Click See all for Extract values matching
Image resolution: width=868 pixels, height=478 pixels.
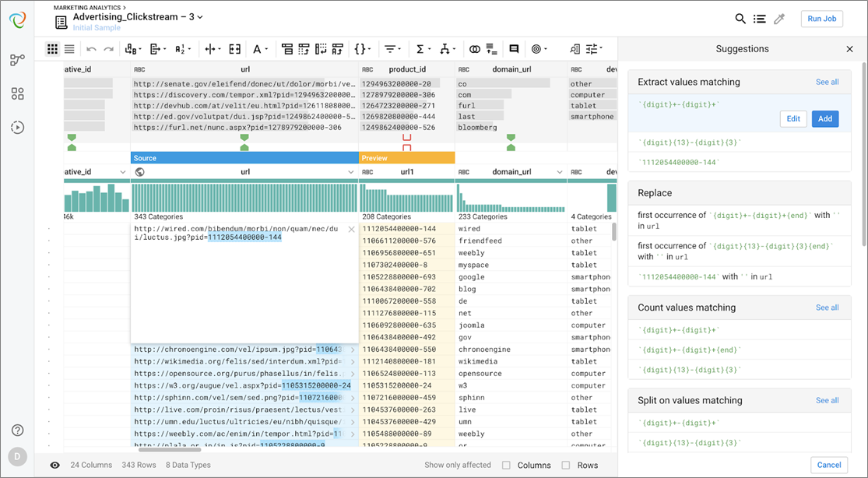827,82
